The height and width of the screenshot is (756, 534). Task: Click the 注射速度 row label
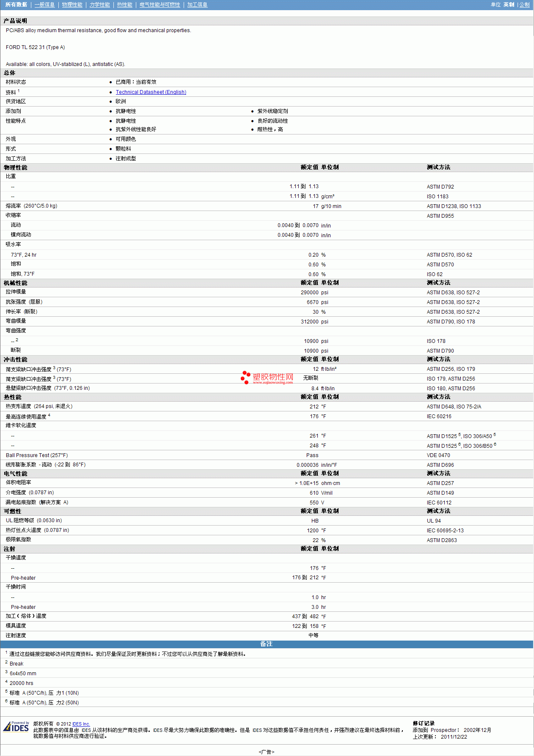point(16,635)
